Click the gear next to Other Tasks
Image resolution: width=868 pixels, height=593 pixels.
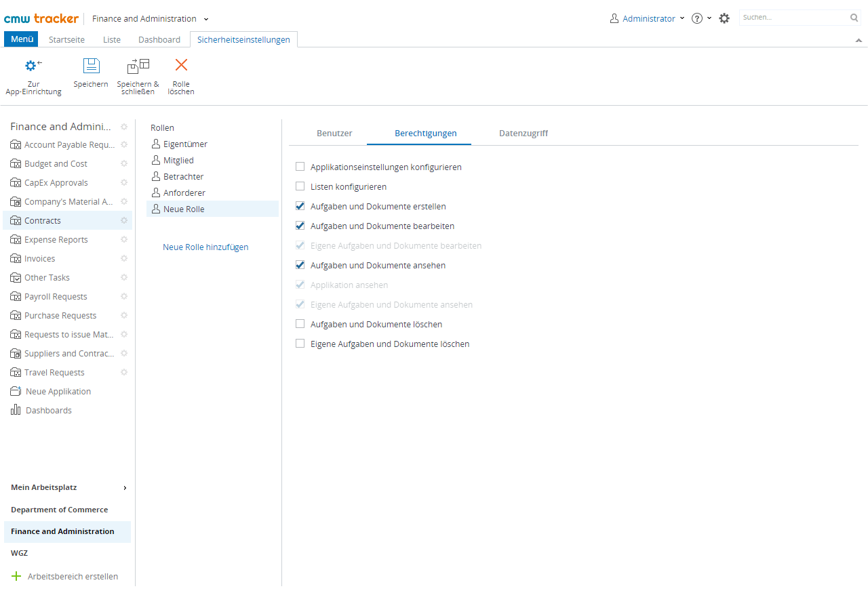tap(124, 277)
